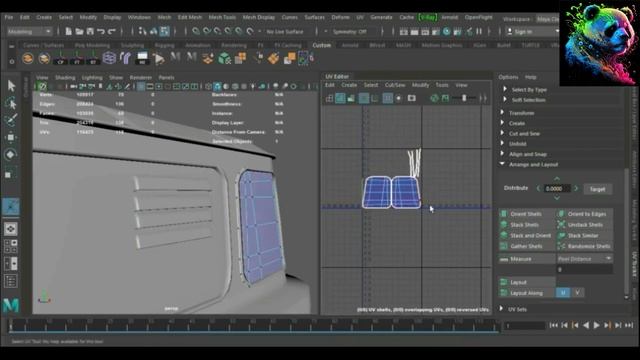This screenshot has height=360, width=640.
Task: Toggle the highlighted shaded display icon in UV Editor
Action: (340, 98)
